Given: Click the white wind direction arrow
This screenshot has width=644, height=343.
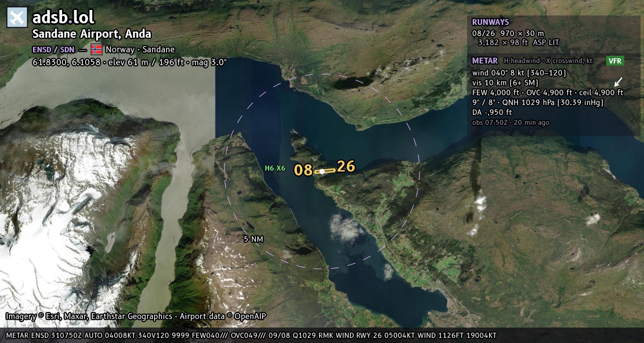Looking at the screenshot, I should point(618,81).
